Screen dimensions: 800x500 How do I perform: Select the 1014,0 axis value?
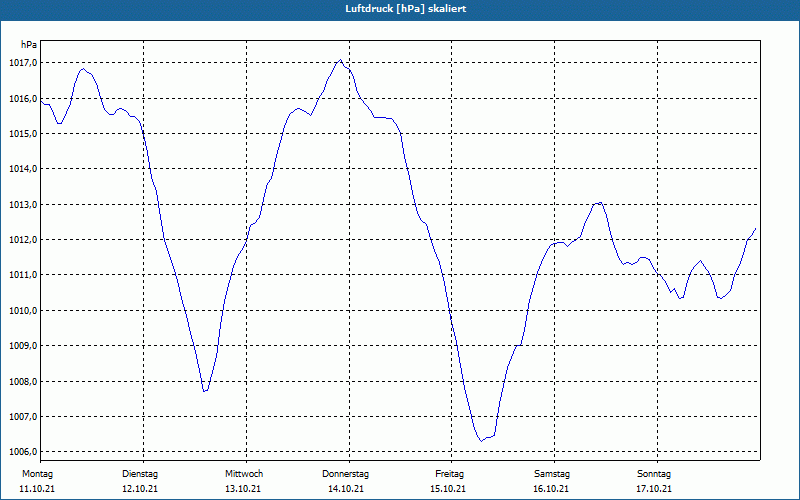tap(23, 169)
